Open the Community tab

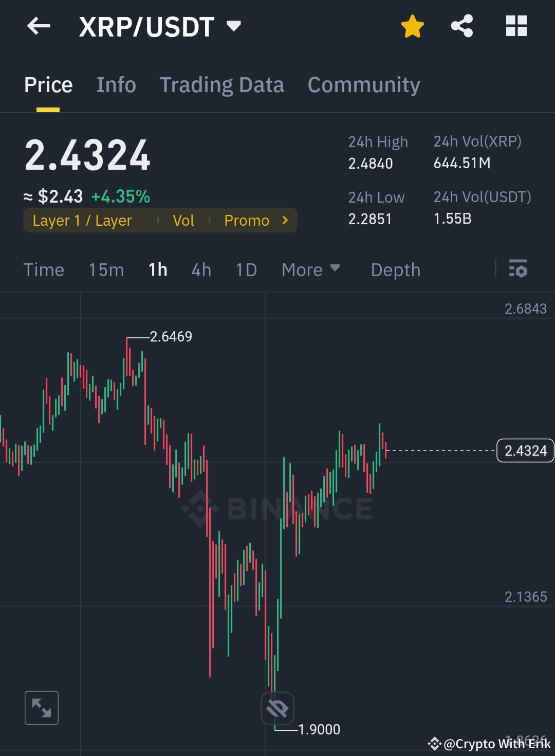[x=363, y=84]
